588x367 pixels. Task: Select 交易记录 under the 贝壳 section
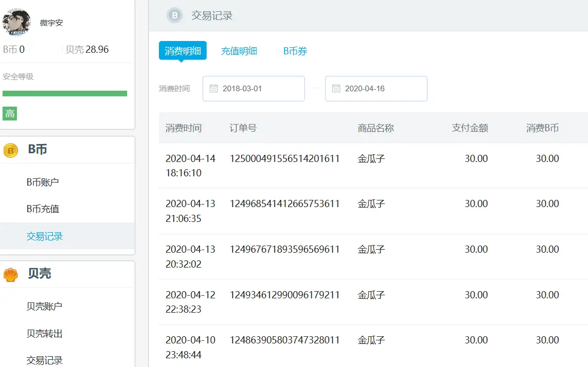[x=45, y=360]
